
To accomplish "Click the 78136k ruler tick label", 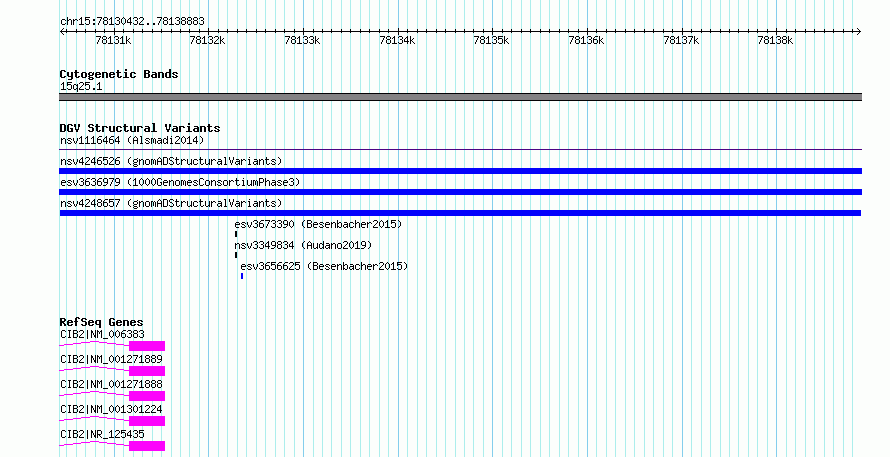I will pos(586,41).
